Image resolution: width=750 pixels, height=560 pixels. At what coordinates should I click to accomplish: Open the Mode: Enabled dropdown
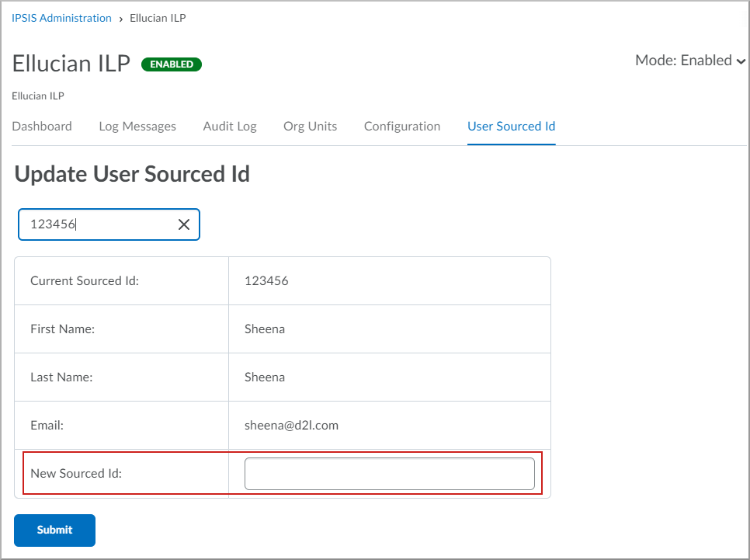point(690,61)
